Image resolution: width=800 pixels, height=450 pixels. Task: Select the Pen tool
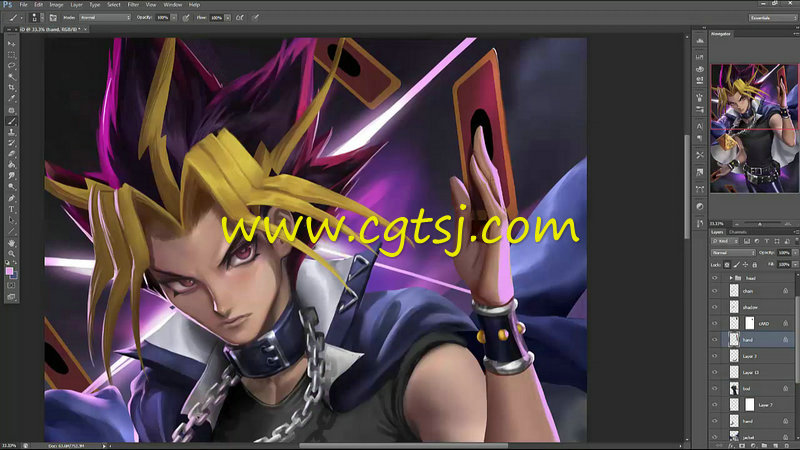point(11,198)
